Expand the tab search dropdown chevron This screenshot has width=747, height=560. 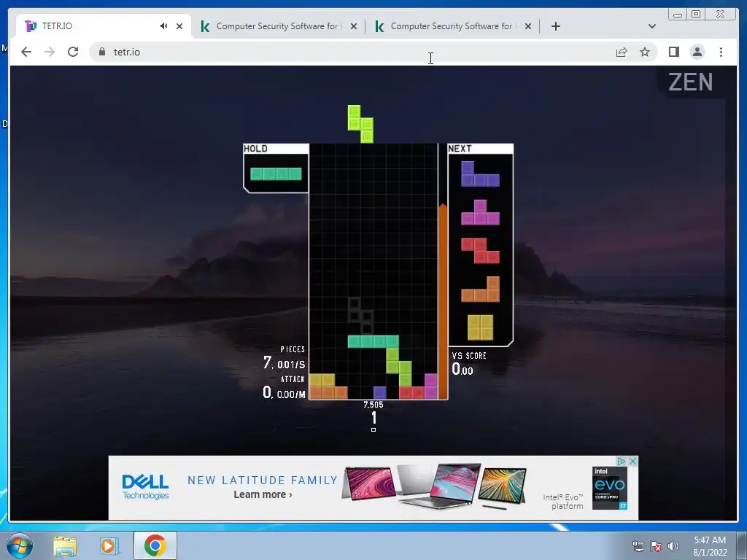pyautogui.click(x=652, y=26)
